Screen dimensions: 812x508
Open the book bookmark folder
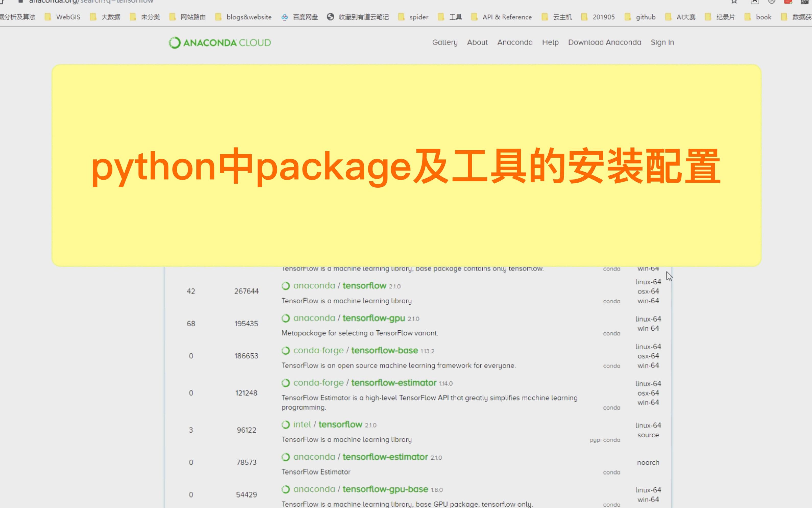(x=758, y=17)
